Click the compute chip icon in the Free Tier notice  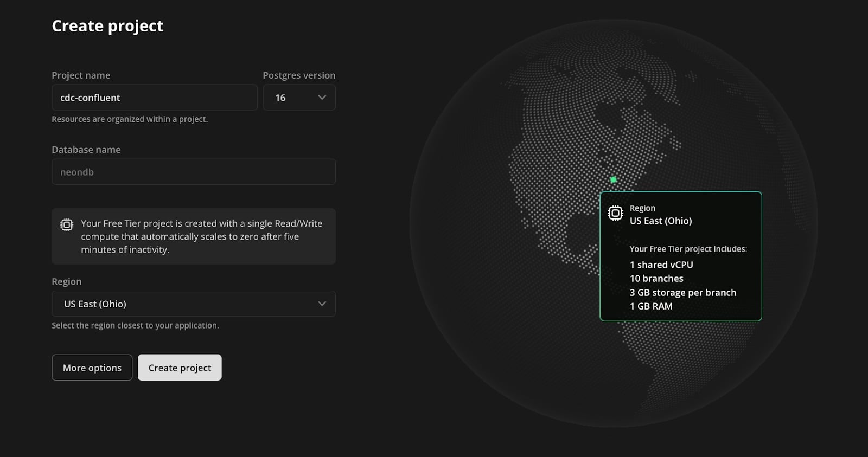tap(67, 224)
